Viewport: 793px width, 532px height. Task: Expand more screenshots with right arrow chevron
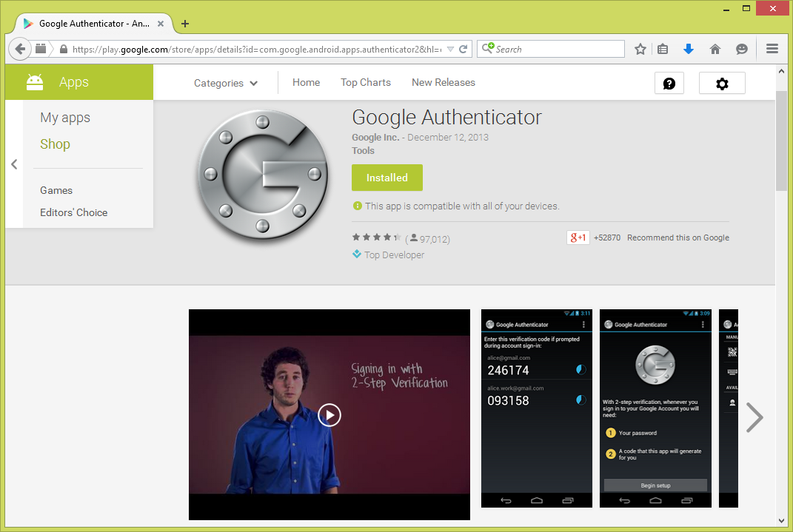point(754,417)
